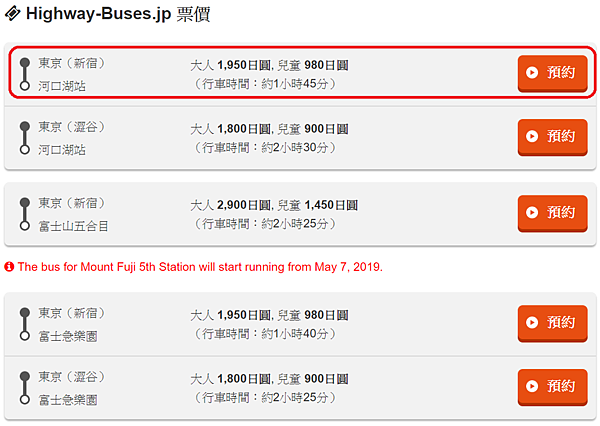Reserve Shinjuku to 河口湖站 bus
Image resolution: width=600 pixels, height=426 pixels.
coord(552,73)
